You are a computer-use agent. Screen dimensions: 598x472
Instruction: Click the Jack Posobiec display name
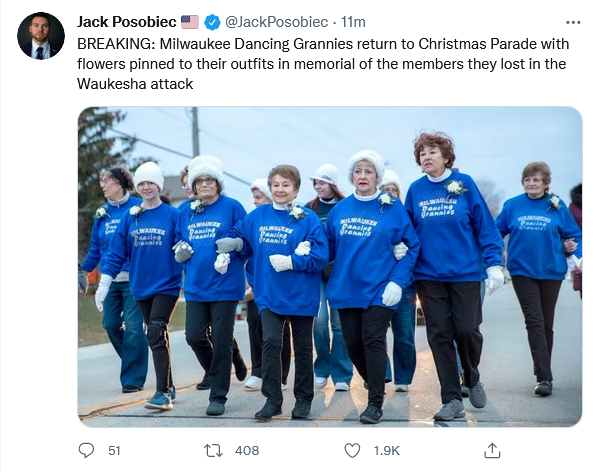[127, 22]
